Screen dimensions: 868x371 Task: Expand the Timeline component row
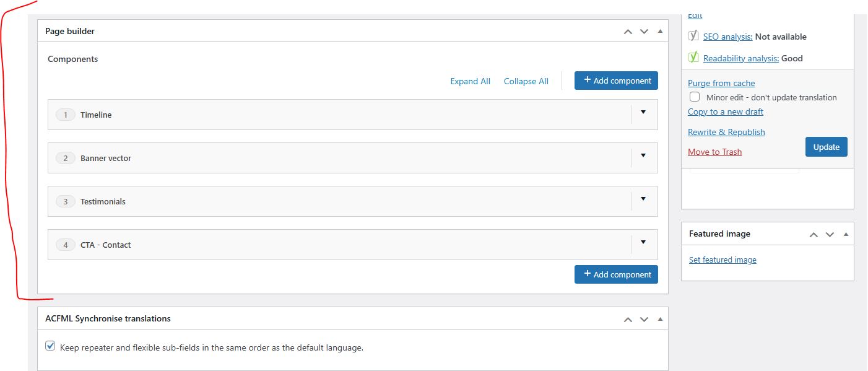pos(643,112)
